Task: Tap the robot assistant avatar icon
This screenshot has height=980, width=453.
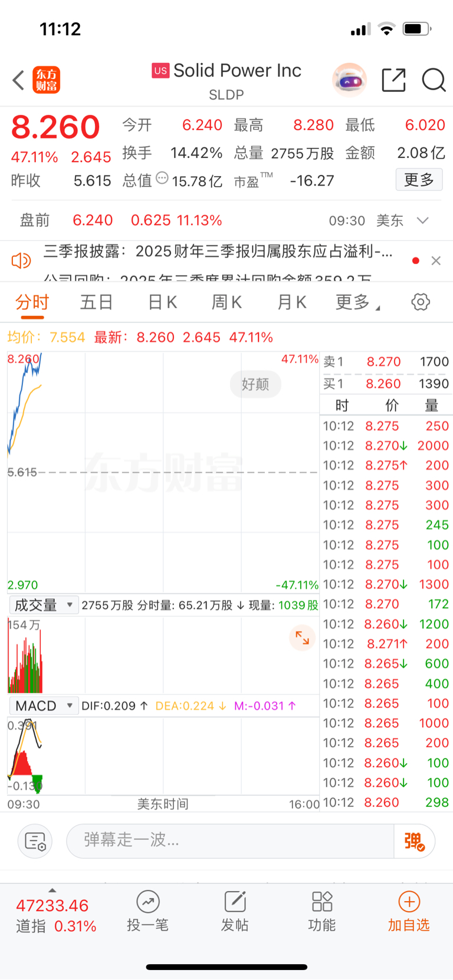Action: tap(349, 80)
